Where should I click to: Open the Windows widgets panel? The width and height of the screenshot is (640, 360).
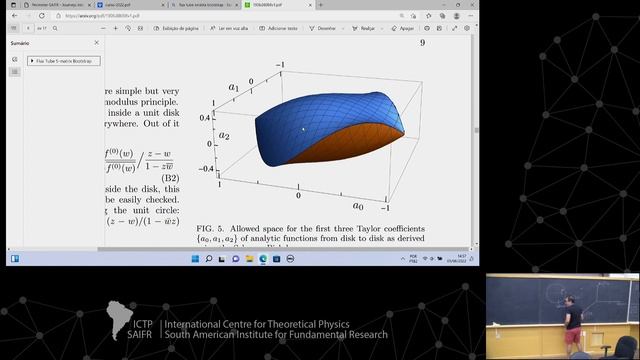tap(15, 259)
